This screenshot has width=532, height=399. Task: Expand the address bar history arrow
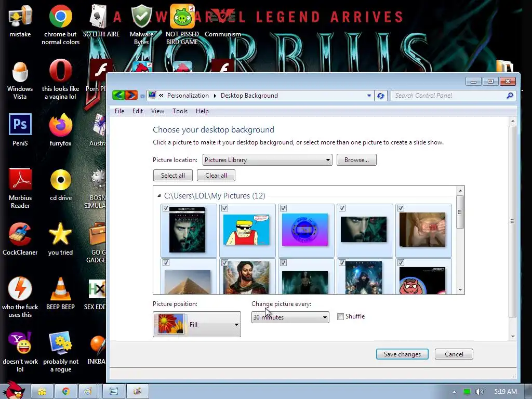pyautogui.click(x=369, y=96)
